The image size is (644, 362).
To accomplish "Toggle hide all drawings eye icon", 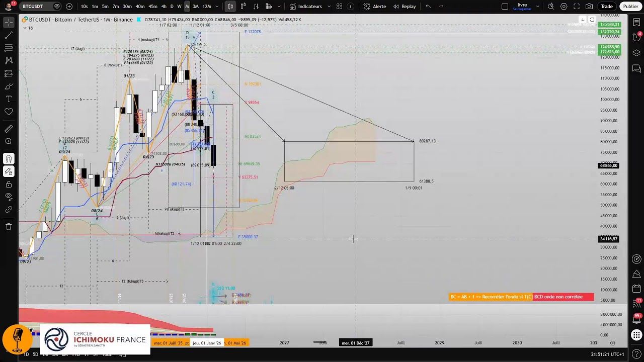I will [9, 197].
